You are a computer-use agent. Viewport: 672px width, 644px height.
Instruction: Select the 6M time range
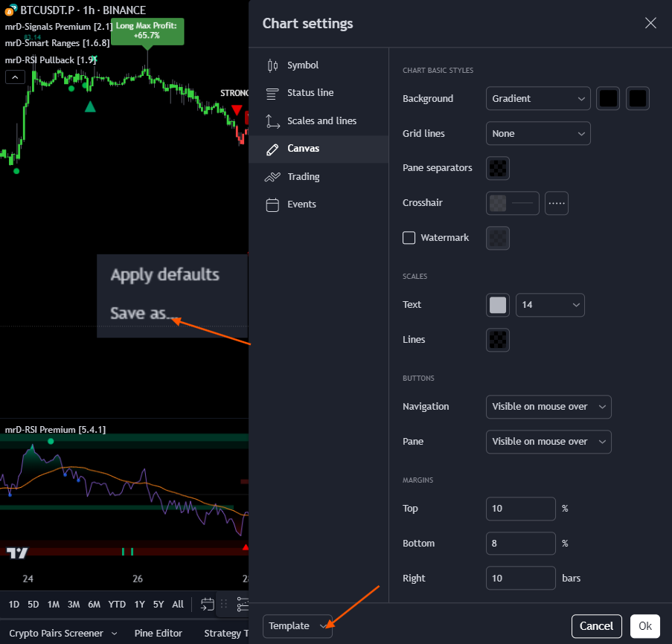[x=94, y=604]
